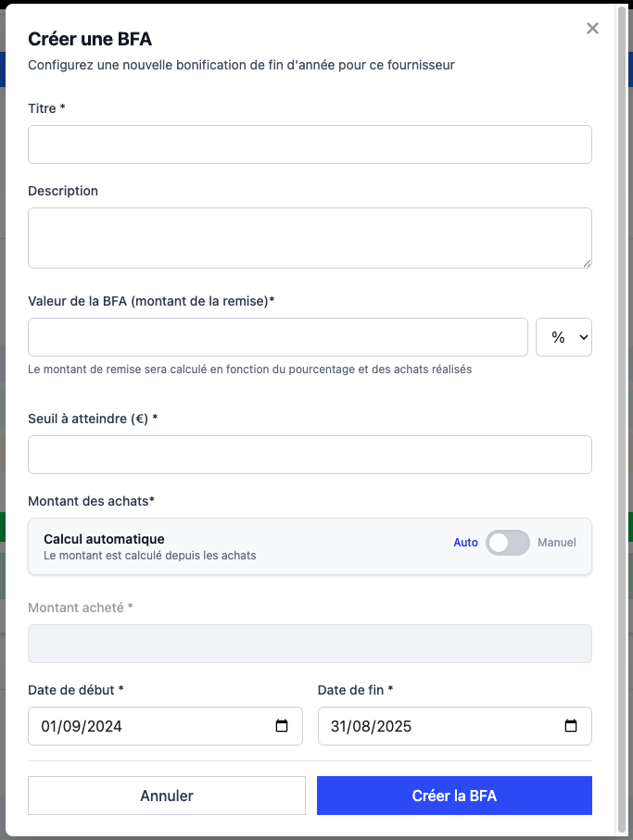Image resolution: width=633 pixels, height=840 pixels.
Task: Toggle the Auto/Manuel calculation switch
Action: 507,543
